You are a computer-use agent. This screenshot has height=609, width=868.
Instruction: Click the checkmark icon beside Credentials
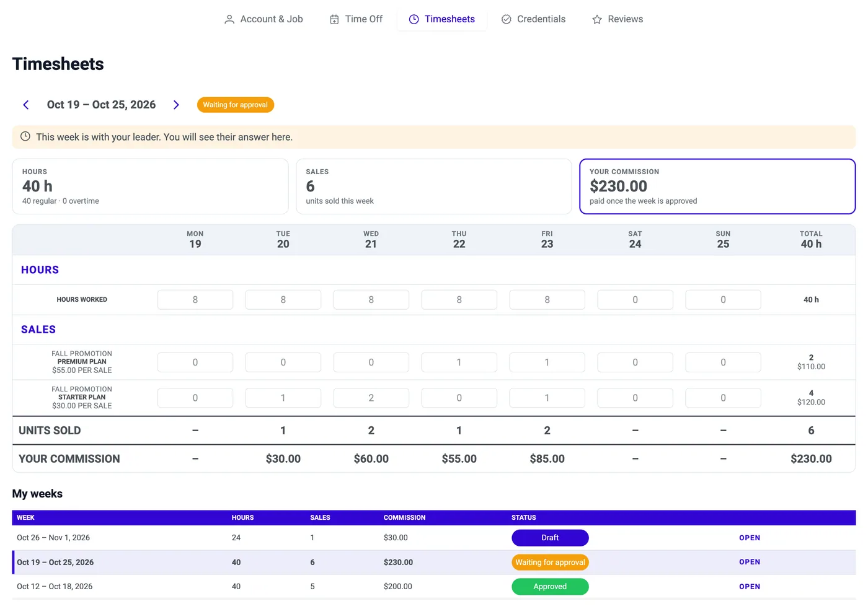[507, 19]
